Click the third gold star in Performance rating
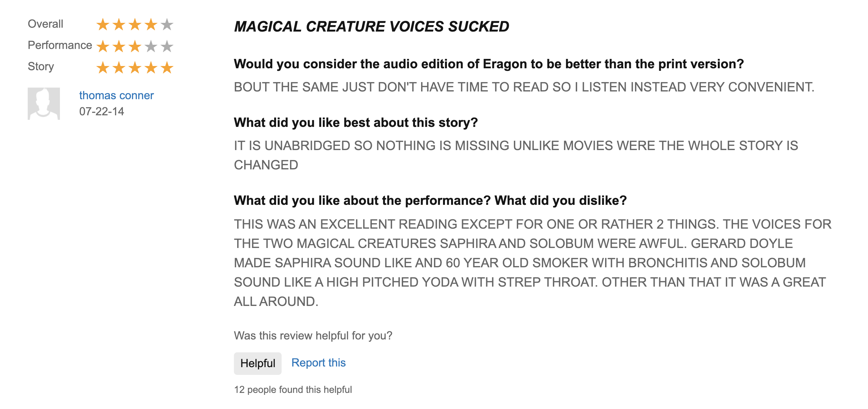The width and height of the screenshot is (868, 409). [135, 46]
